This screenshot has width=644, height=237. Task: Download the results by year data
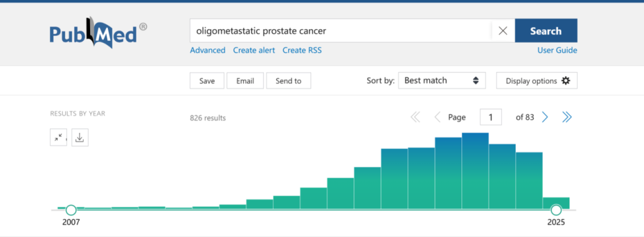[80, 138]
